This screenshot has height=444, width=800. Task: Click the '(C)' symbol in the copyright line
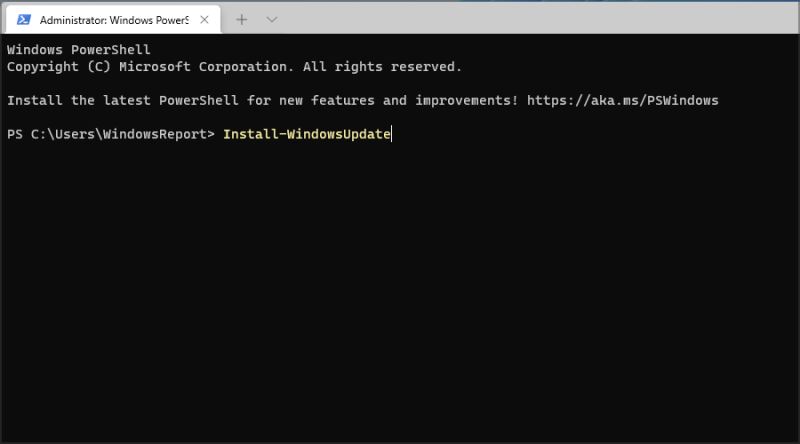click(x=98, y=66)
